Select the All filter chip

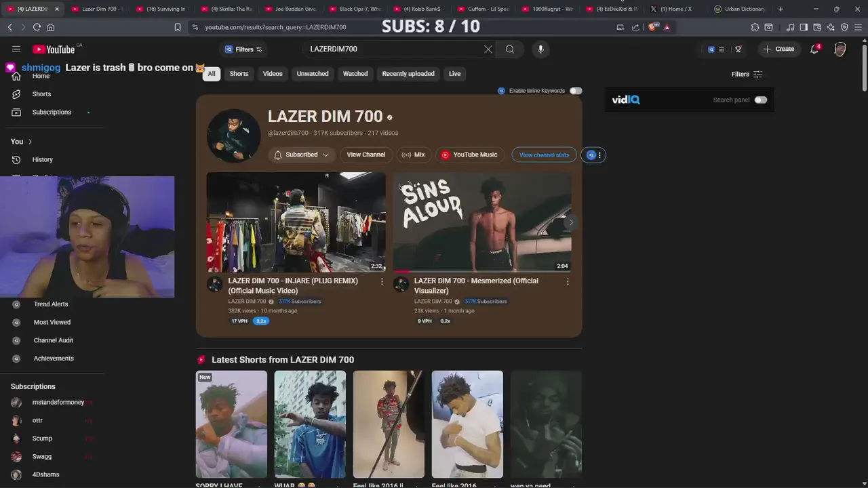[212, 74]
